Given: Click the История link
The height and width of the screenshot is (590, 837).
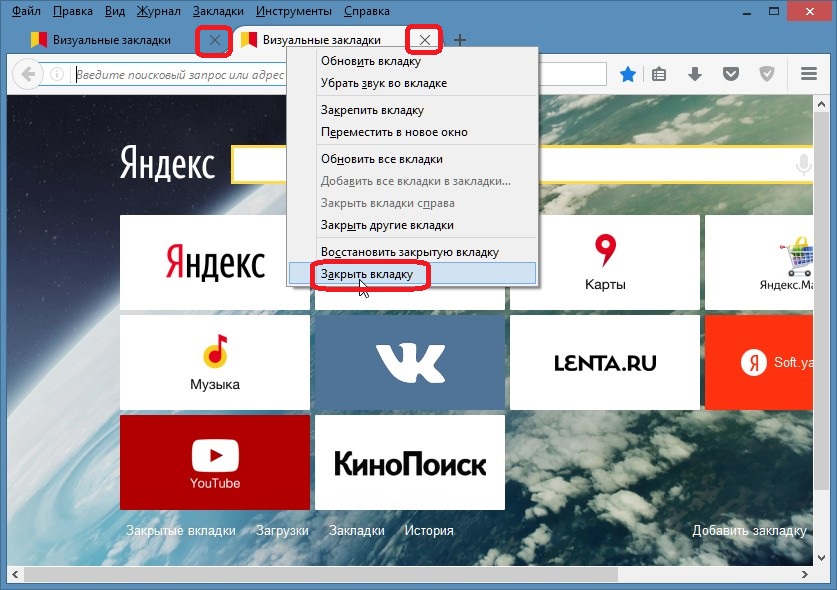Looking at the screenshot, I should pyautogui.click(x=429, y=530).
